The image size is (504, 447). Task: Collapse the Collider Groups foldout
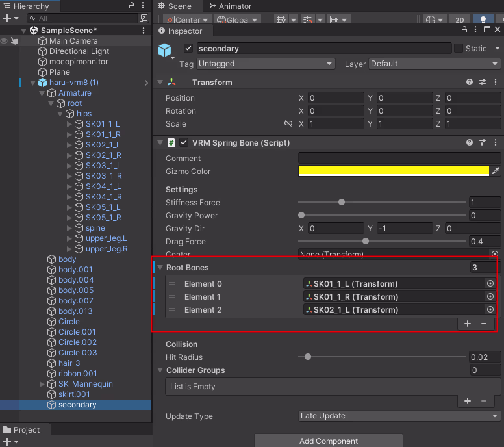160,370
